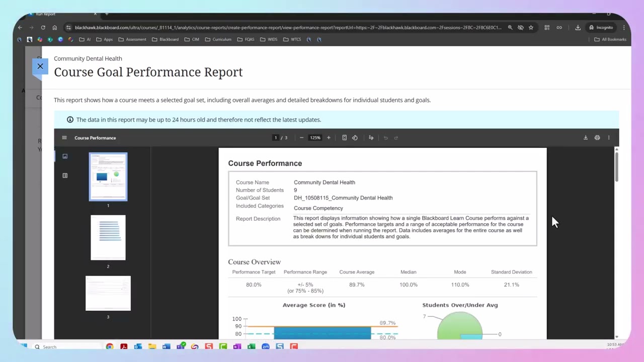644x362 pixels.
Task: Click the PDF viewer vertical scrollbar
Action: [x=616, y=166]
